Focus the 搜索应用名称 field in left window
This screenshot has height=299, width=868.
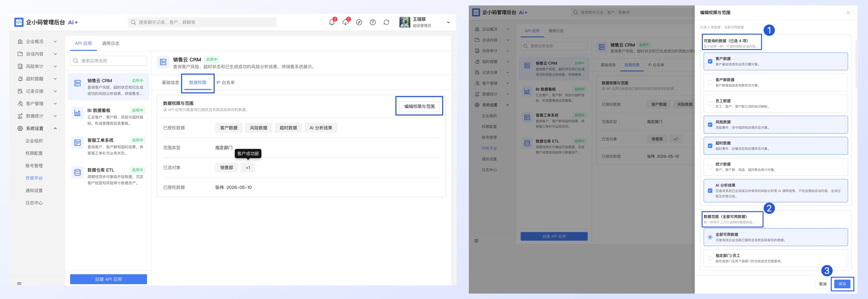(108, 61)
